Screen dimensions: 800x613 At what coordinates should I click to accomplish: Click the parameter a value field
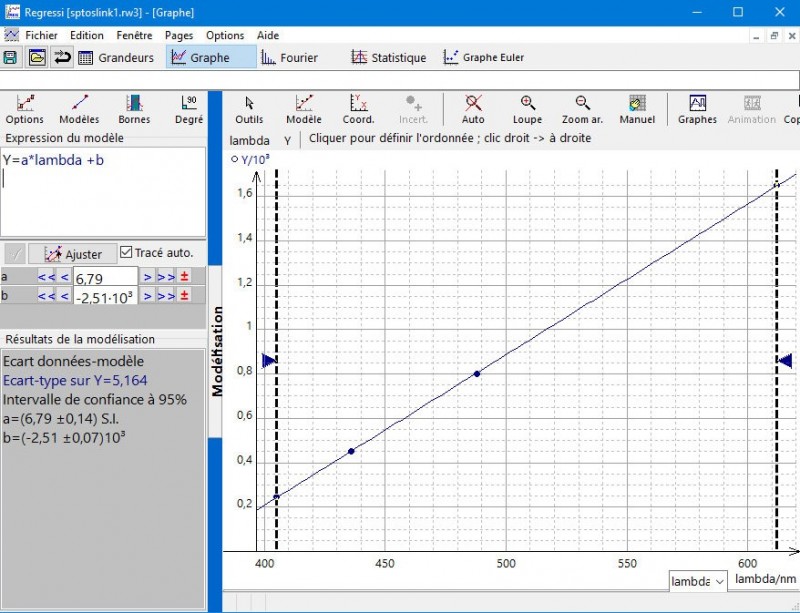click(106, 277)
